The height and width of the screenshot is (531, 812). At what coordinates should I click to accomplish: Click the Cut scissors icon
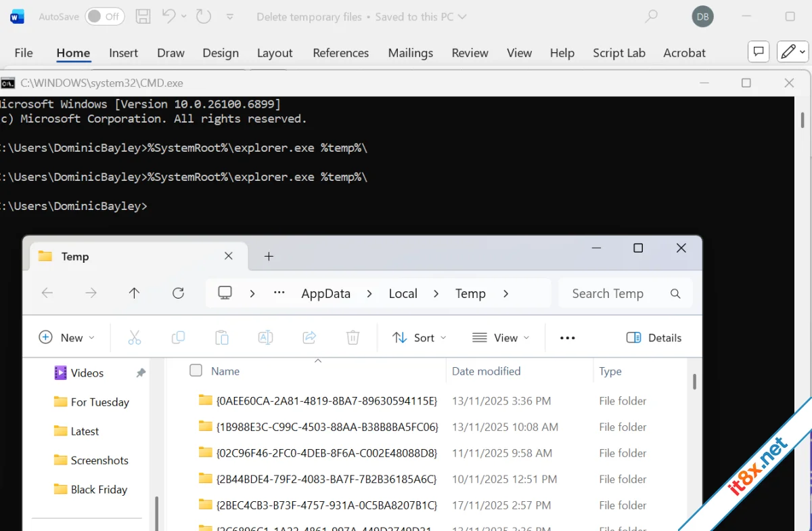point(134,337)
